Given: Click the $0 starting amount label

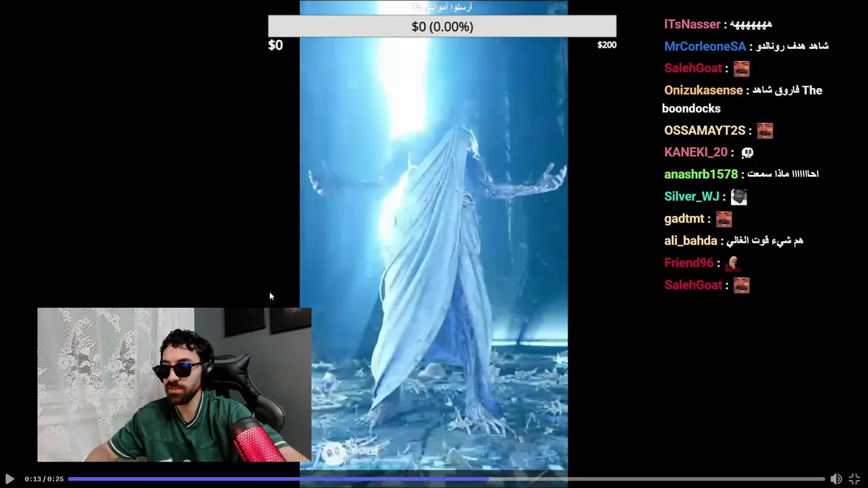Looking at the screenshot, I should (x=275, y=45).
